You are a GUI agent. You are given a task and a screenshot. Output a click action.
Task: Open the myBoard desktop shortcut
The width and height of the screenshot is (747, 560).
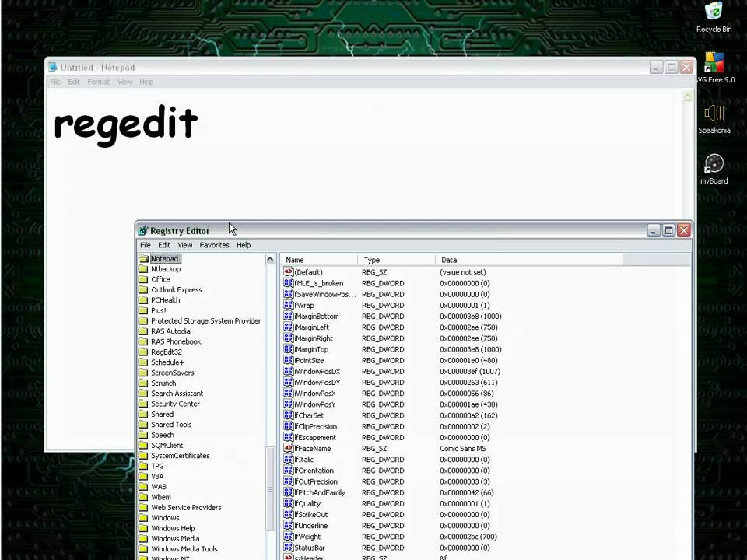pos(714,169)
